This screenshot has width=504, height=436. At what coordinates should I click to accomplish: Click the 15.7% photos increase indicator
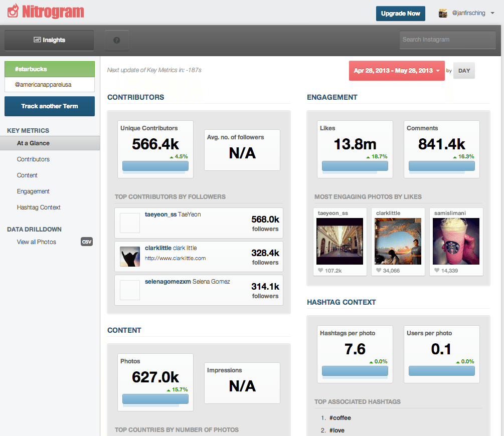click(x=177, y=389)
